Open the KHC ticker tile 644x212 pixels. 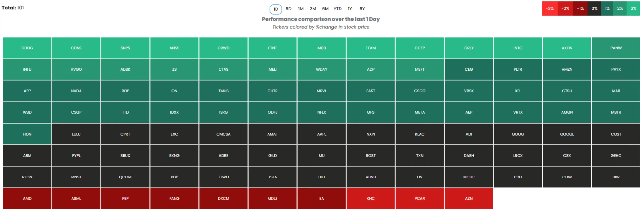click(370, 199)
